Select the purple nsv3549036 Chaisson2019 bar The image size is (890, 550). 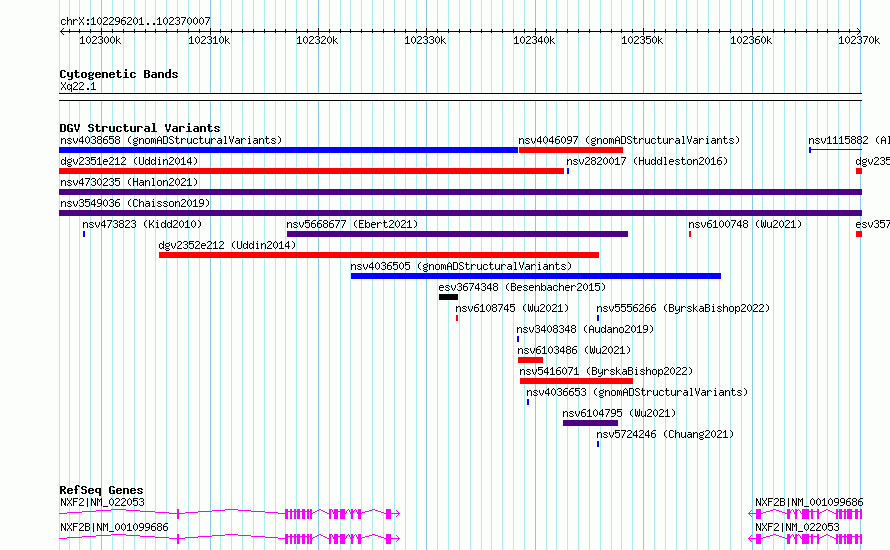pyautogui.click(x=460, y=213)
